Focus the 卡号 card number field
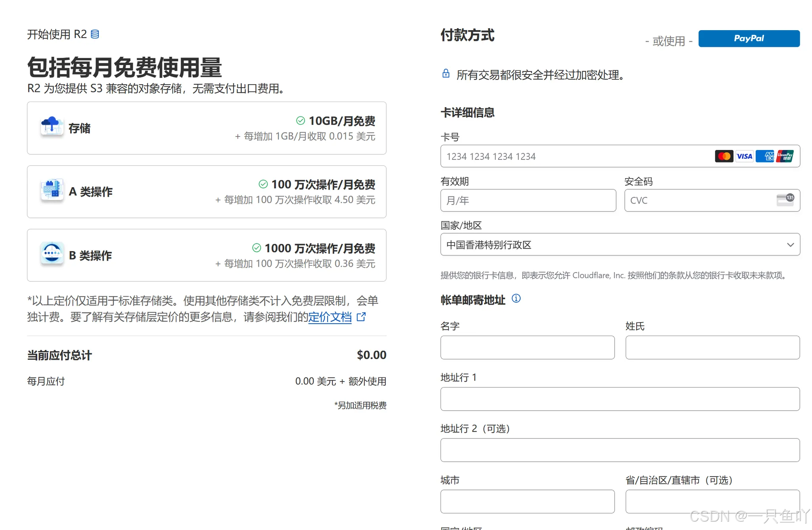The height and width of the screenshot is (530, 812). tap(575, 156)
